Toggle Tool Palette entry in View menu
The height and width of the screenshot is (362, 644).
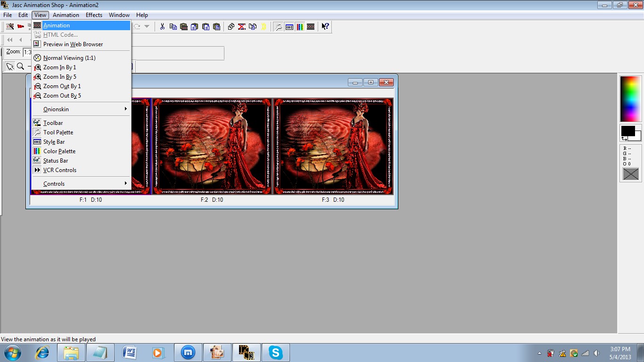click(81, 132)
